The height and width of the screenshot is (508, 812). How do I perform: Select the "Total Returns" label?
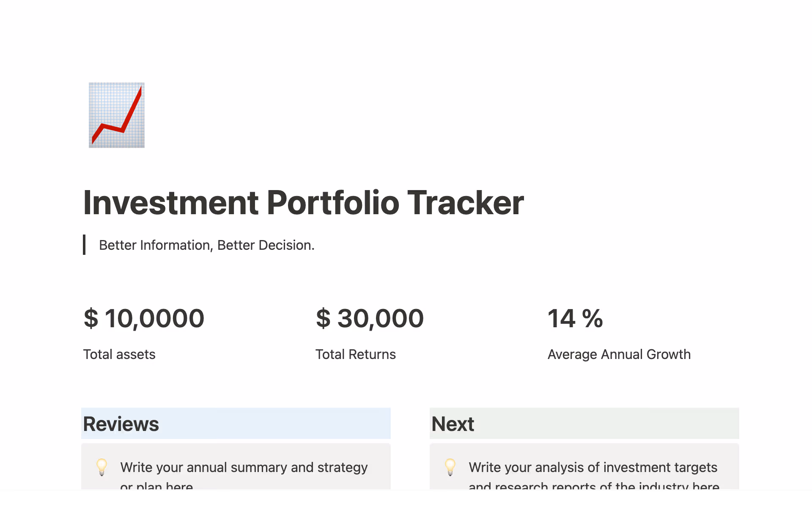coord(355,354)
